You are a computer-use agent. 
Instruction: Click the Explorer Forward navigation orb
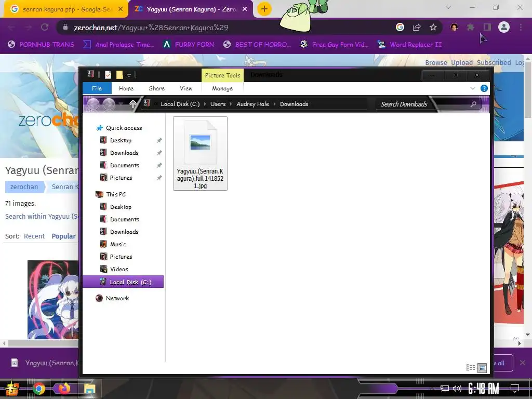109,104
